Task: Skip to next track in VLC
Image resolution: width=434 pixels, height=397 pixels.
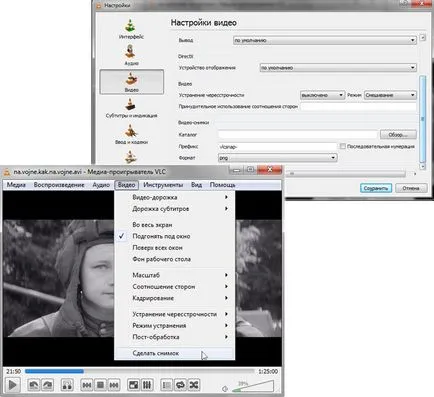Action: click(114, 385)
